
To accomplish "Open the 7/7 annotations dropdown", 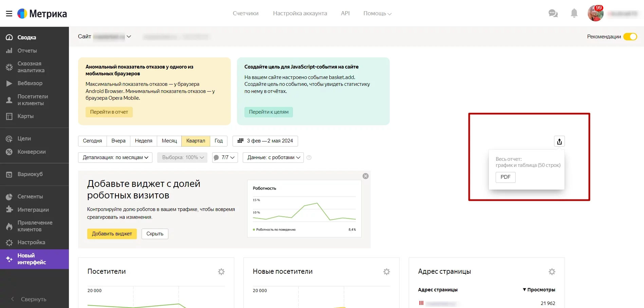I will tap(225, 157).
